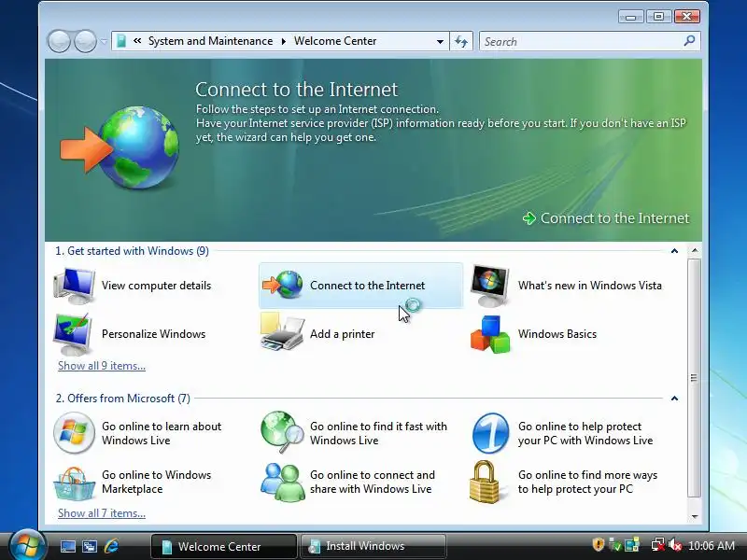Click the Switch between windows Quick Launch icon

(x=90, y=546)
